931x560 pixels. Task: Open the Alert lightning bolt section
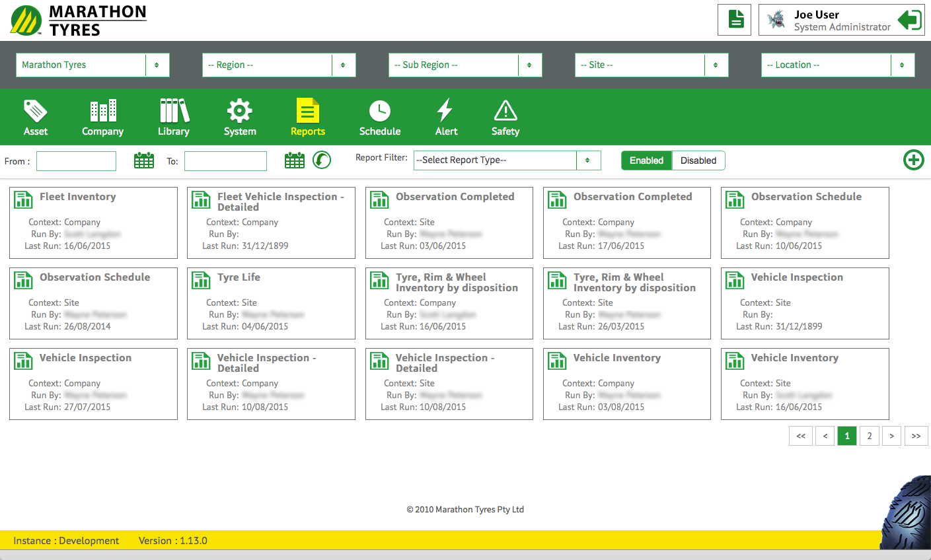point(446,118)
